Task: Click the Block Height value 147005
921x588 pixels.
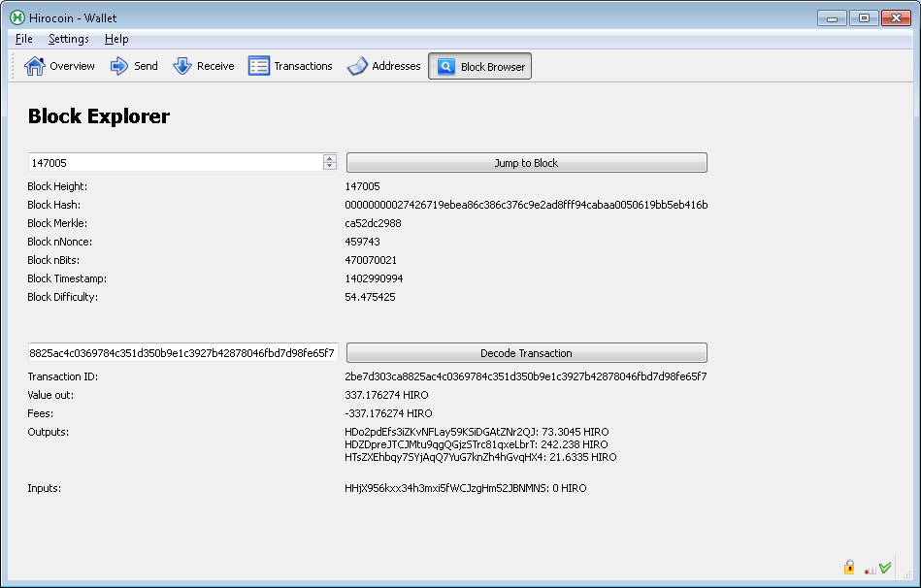Action: point(362,186)
